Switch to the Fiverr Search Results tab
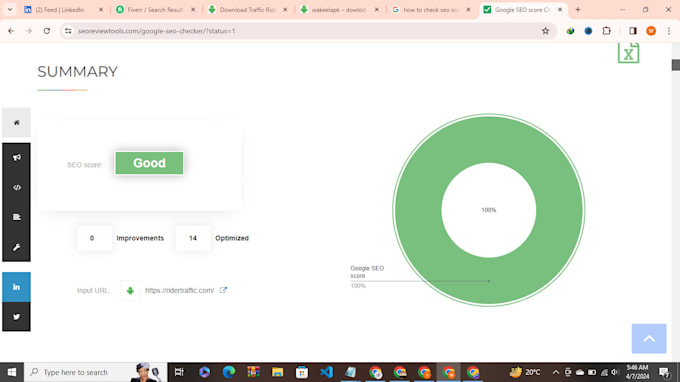 [155, 10]
